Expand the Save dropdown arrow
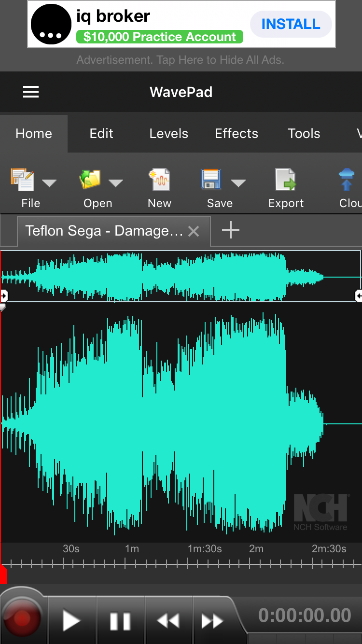Screen dimensions: 362x644 click(x=238, y=183)
